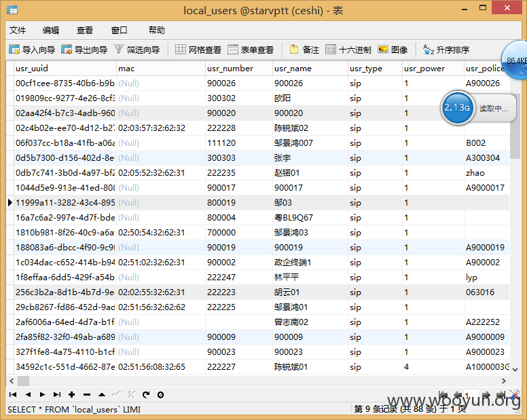Open the 帮助 menu
Screen dimensions: 527x420
click(x=157, y=31)
